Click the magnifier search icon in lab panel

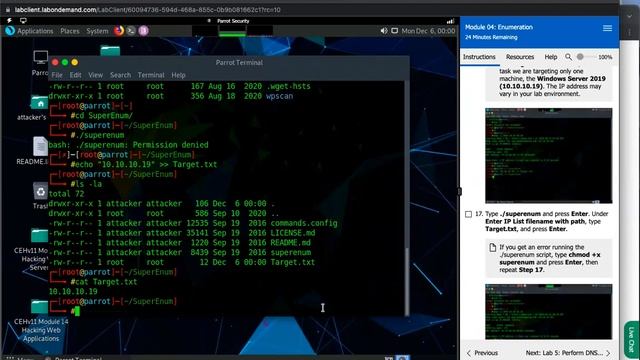click(568, 57)
